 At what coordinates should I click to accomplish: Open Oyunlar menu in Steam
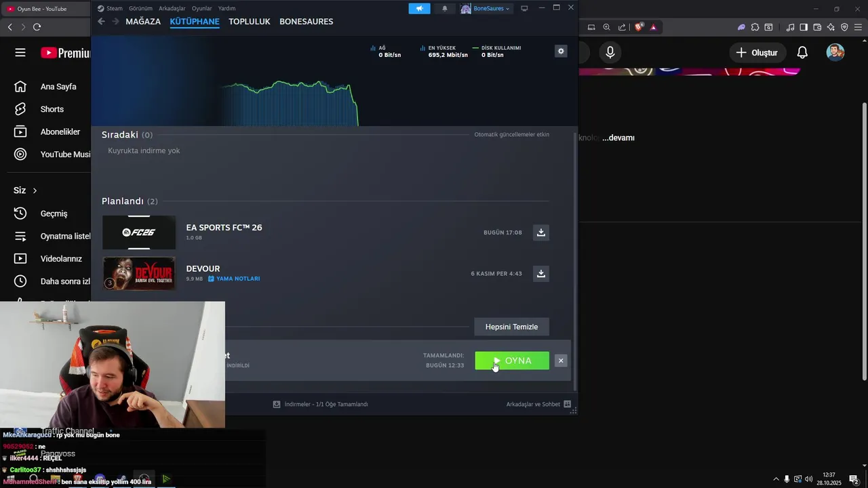(201, 8)
